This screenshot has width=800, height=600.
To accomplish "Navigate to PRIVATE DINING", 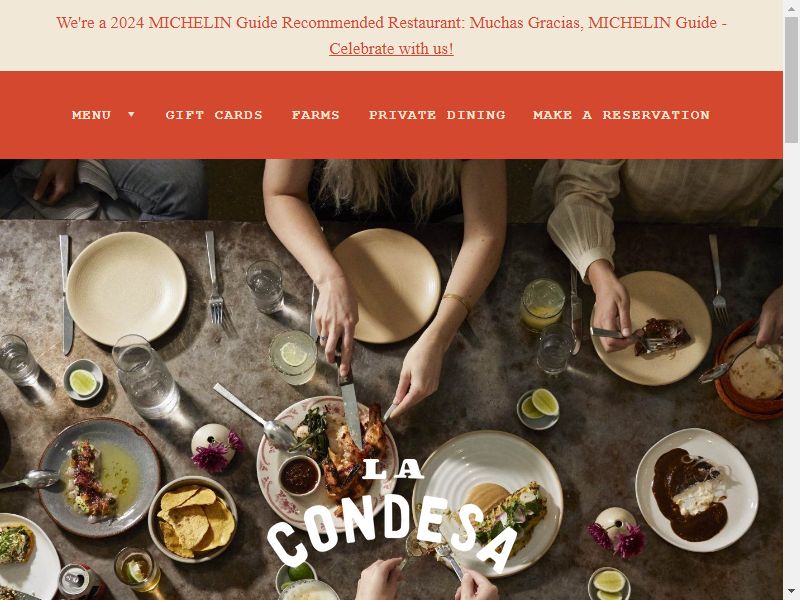I will (x=437, y=115).
